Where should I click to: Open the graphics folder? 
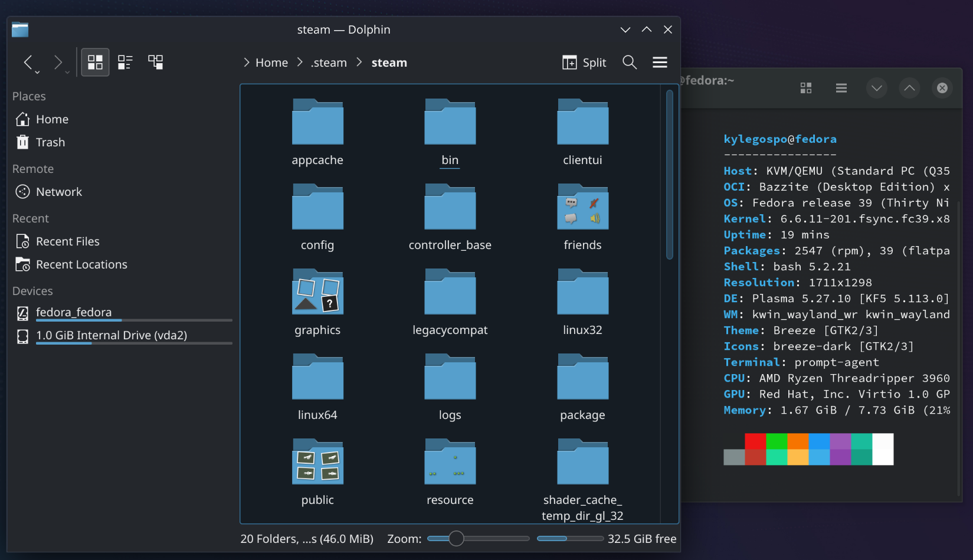coord(317,292)
